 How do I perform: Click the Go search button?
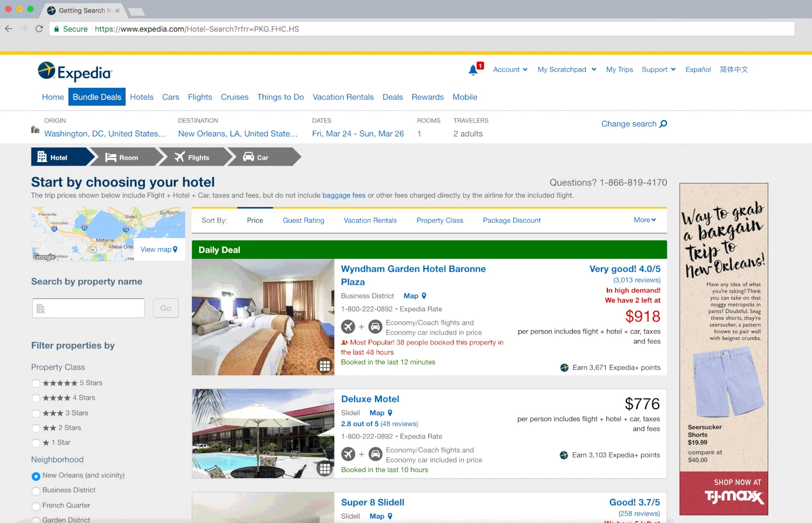point(166,308)
